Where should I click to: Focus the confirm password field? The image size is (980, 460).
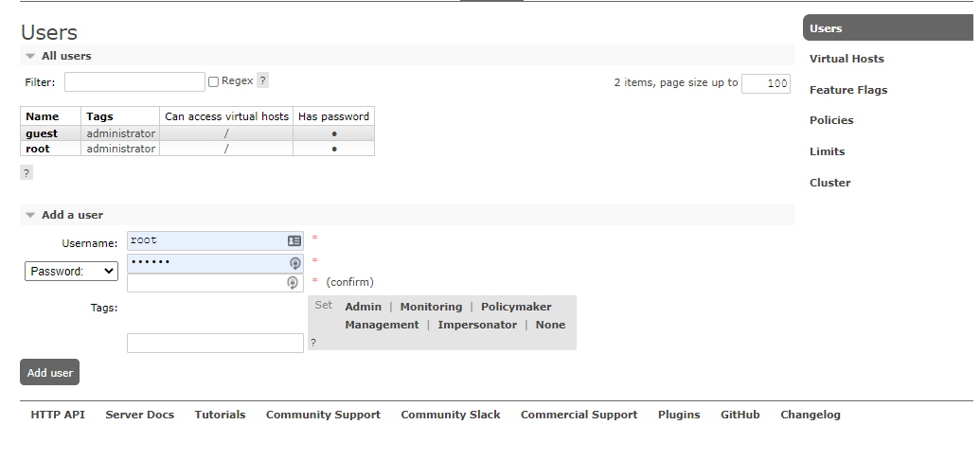[x=215, y=282]
